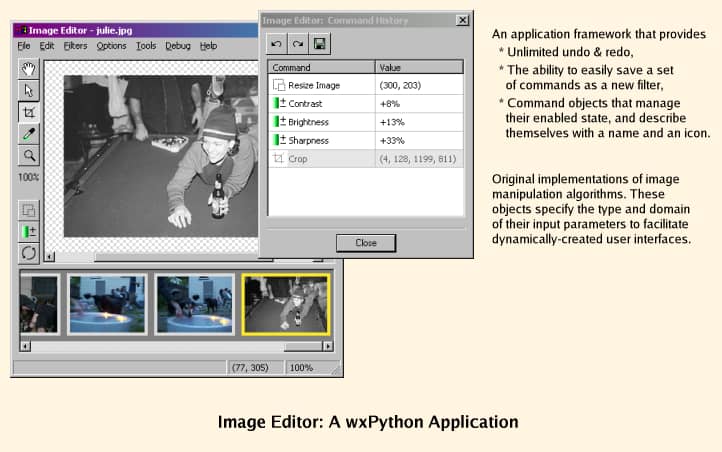Screen dimensions: 722x452
Task: Close the Command History window with X
Action: pyautogui.click(x=462, y=20)
